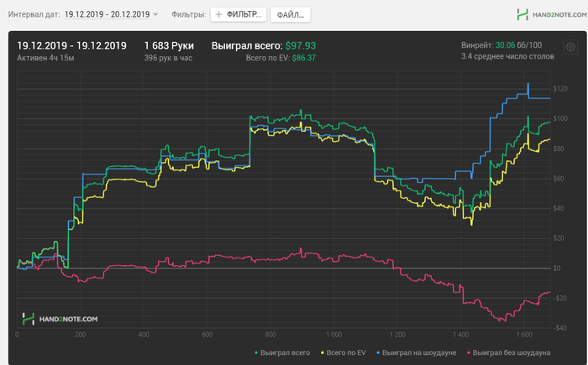
Task: Click the plus icon on the ФИЛЬТР button
Action: pyautogui.click(x=218, y=14)
